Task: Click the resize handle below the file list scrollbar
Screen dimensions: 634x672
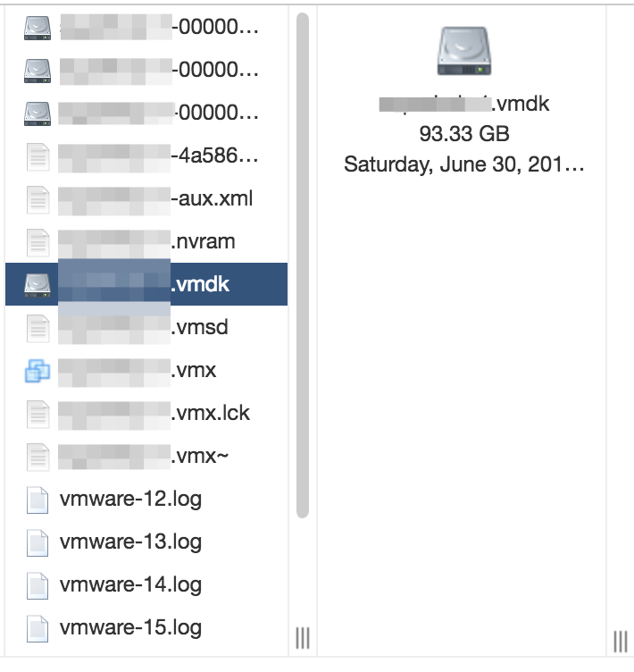Action: click(x=303, y=638)
